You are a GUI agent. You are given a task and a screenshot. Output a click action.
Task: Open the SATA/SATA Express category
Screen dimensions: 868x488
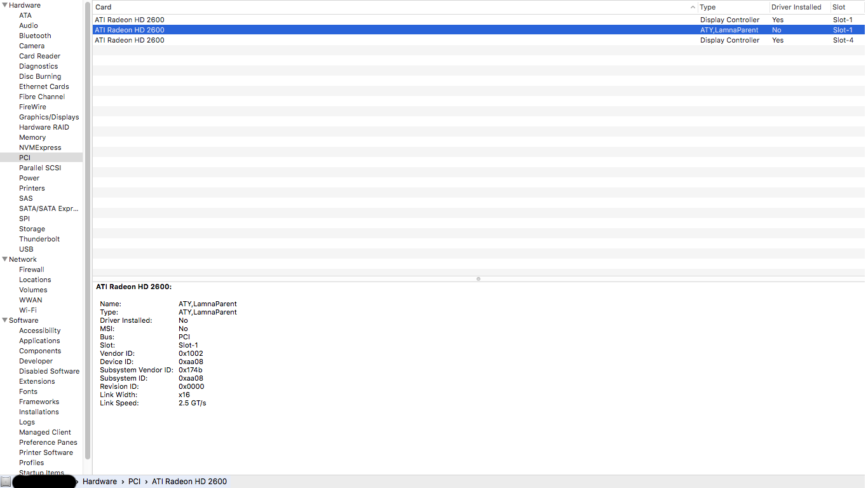click(49, 208)
